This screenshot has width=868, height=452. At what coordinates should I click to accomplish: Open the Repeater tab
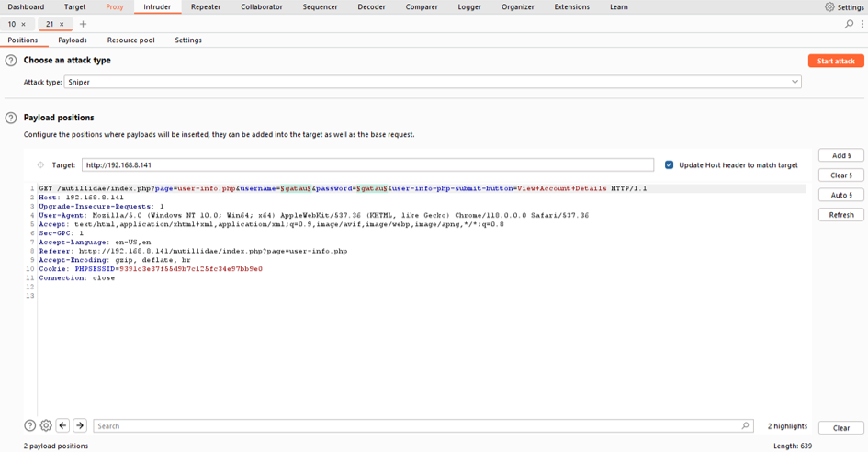205,6
